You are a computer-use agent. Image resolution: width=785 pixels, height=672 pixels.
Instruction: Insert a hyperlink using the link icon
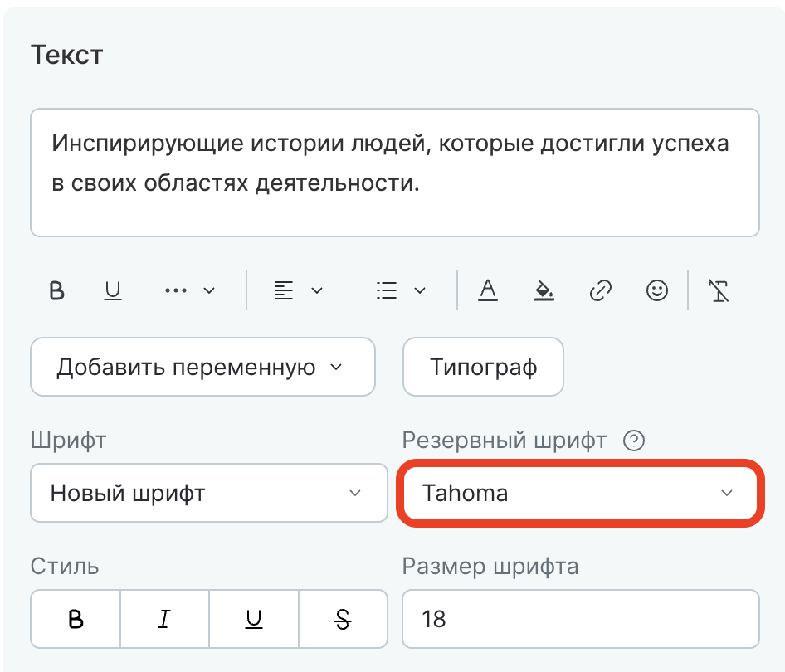pyautogui.click(x=600, y=290)
